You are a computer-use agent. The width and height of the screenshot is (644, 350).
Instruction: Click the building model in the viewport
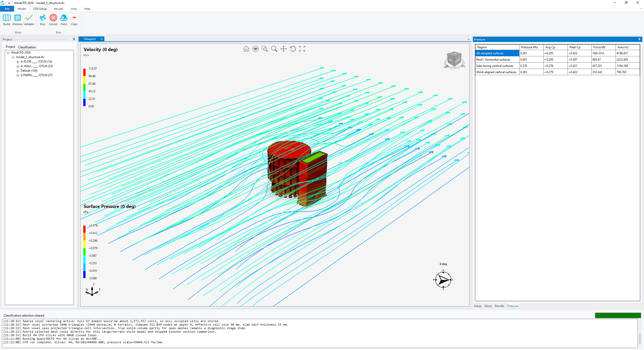pyautogui.click(x=297, y=173)
